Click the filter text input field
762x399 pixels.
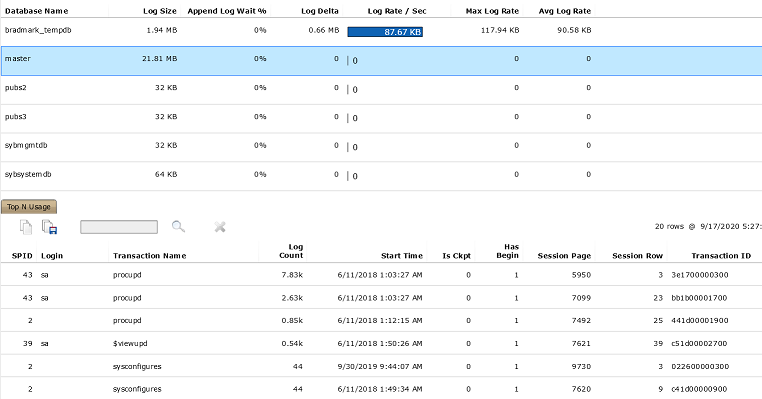click(119, 227)
